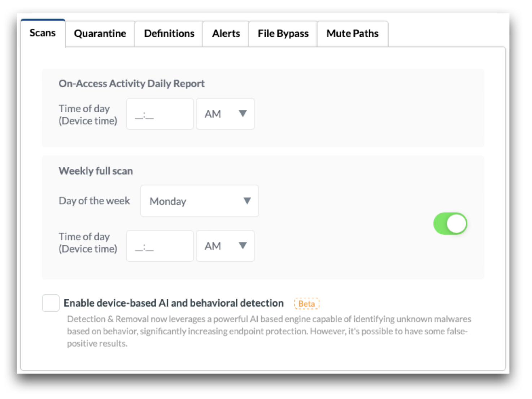
Task: Select the File Bypass tab
Action: (x=283, y=34)
